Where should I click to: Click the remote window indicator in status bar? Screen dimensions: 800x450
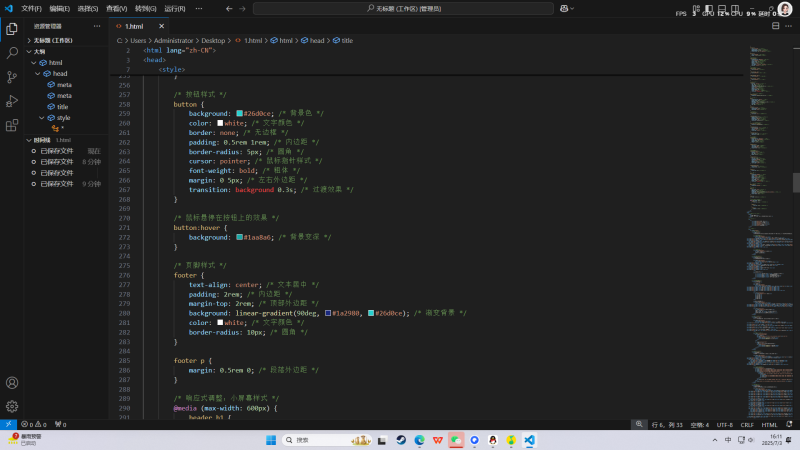(x=8, y=424)
